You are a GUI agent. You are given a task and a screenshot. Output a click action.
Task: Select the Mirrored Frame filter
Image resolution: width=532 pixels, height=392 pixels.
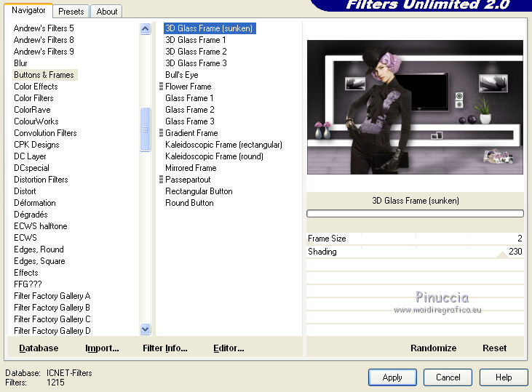[x=191, y=168]
